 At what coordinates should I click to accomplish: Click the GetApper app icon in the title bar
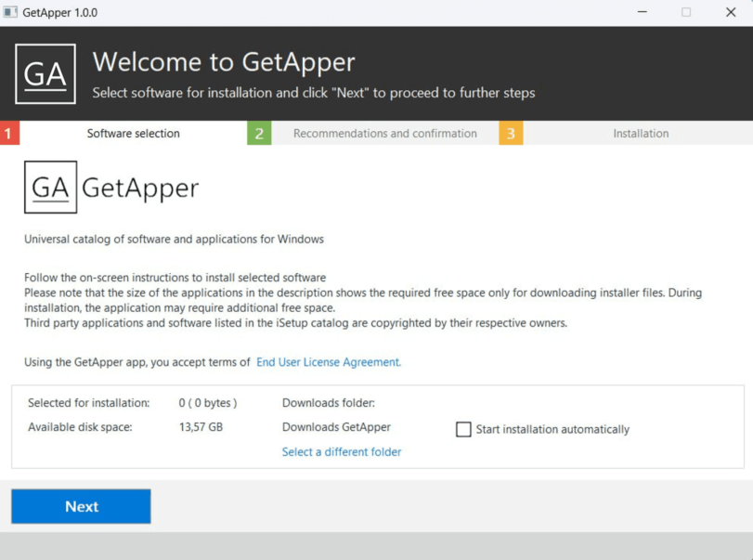click(10, 12)
